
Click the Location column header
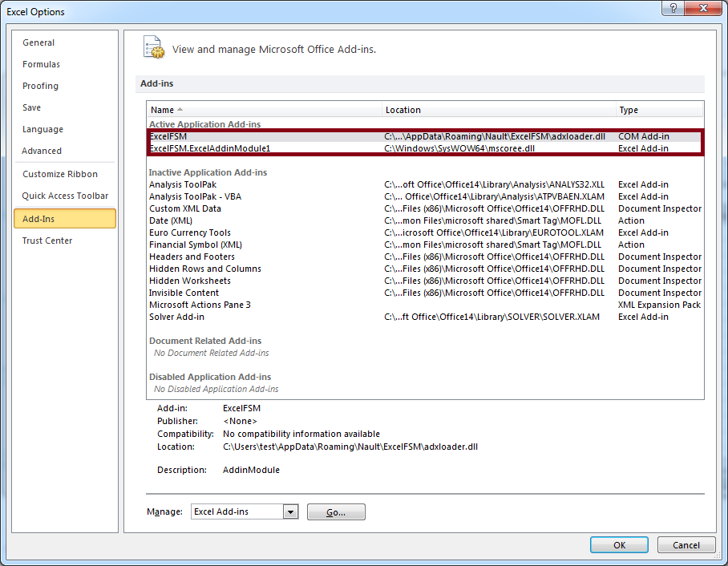coord(497,110)
